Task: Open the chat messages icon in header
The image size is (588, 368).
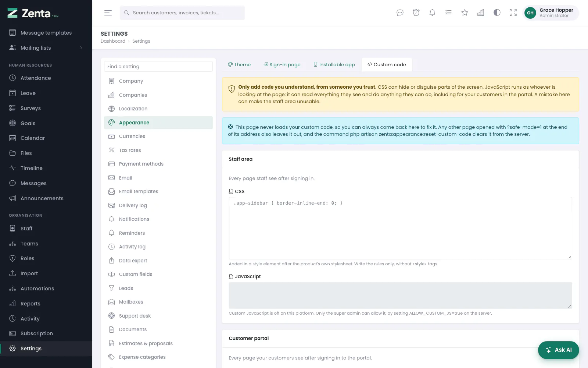Action: pos(400,13)
